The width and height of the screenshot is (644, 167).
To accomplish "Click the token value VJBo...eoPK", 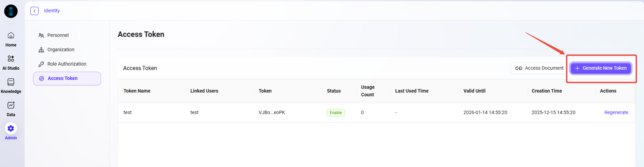I will pyautogui.click(x=272, y=112).
